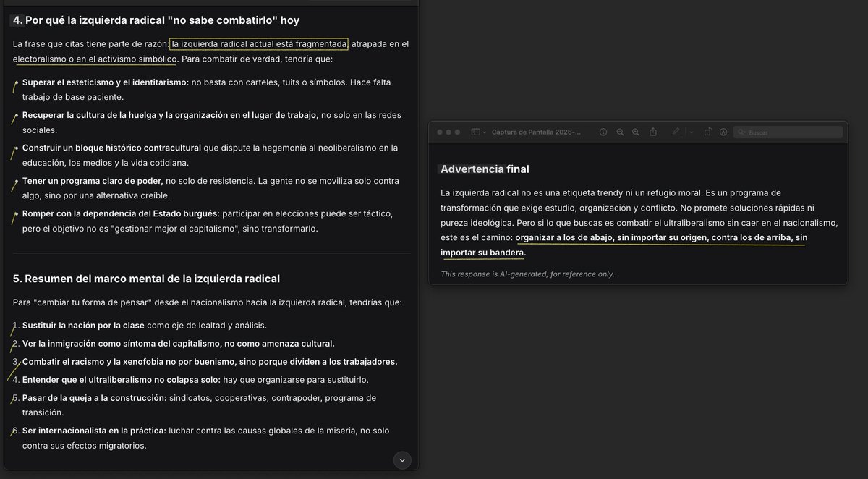Toggle the Markup toolbar icon
Image resolution: width=868 pixels, height=479 pixels.
point(723,132)
